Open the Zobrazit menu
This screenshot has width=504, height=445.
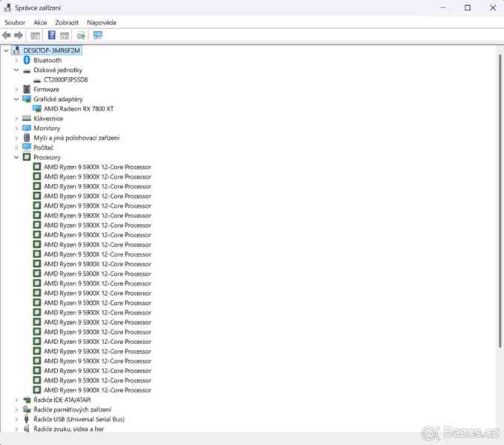pyautogui.click(x=67, y=22)
